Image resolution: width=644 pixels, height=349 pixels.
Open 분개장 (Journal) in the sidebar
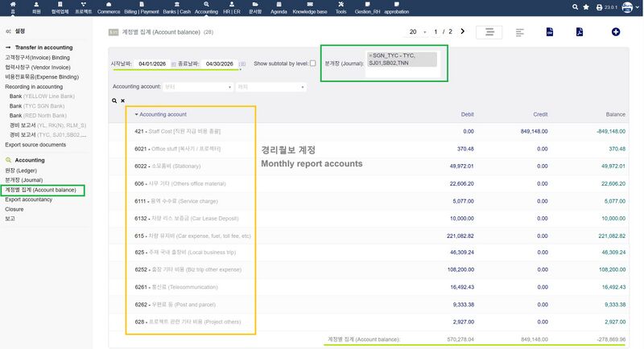click(24, 179)
